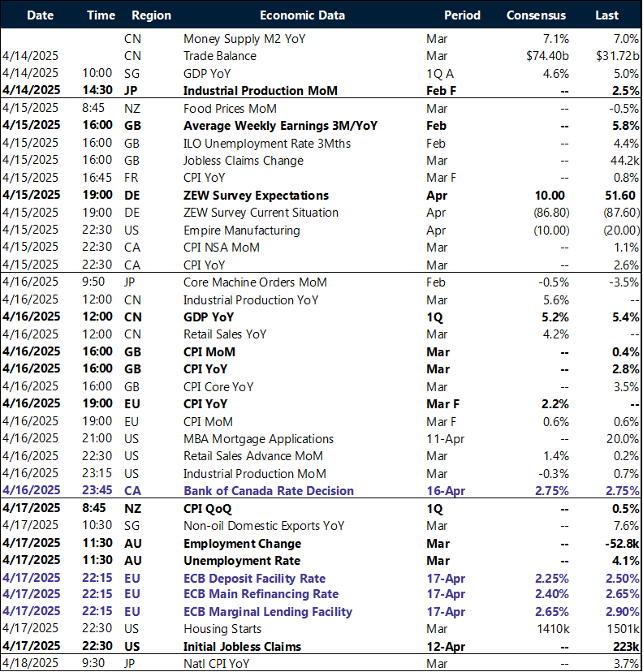Viewport: 643px width, 672px height.
Task: Select the Retail Sales YoY cell
Action: click(x=225, y=334)
